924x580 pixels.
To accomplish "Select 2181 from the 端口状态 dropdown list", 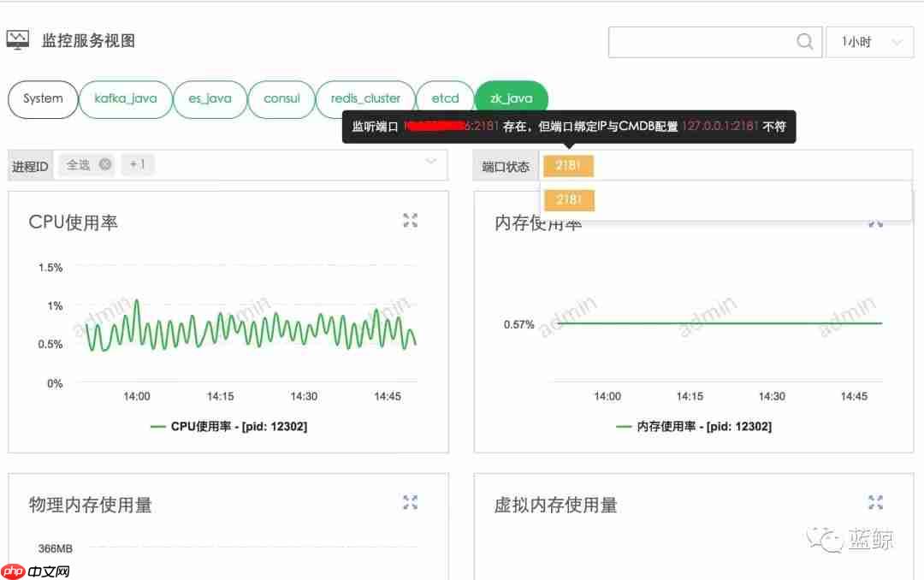I will click(568, 199).
